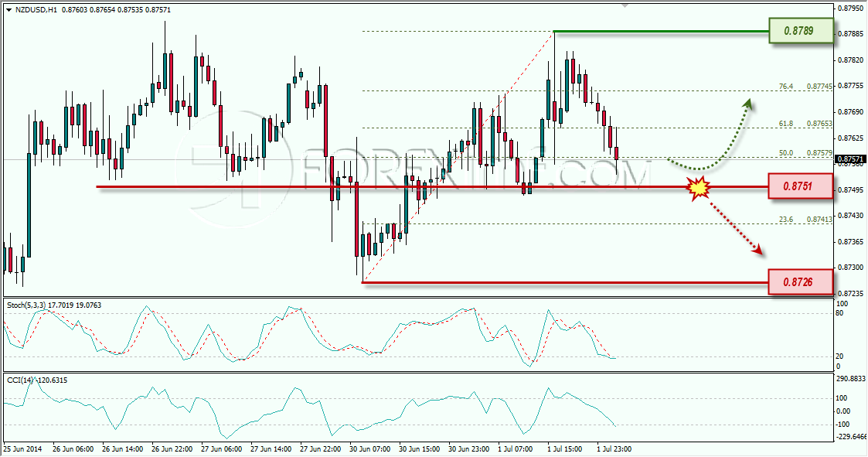Click the red 0.8726 support price label
Screen dimensions: 868x457
point(801,282)
